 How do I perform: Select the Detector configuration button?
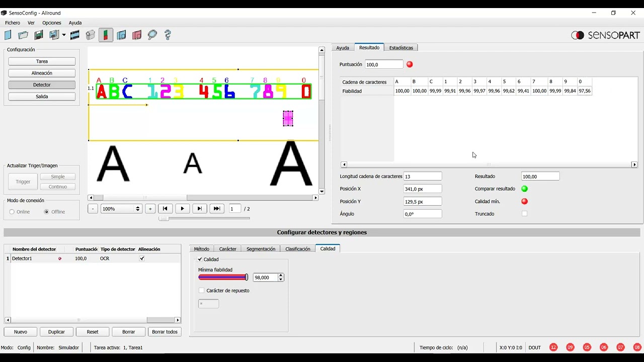pos(42,85)
